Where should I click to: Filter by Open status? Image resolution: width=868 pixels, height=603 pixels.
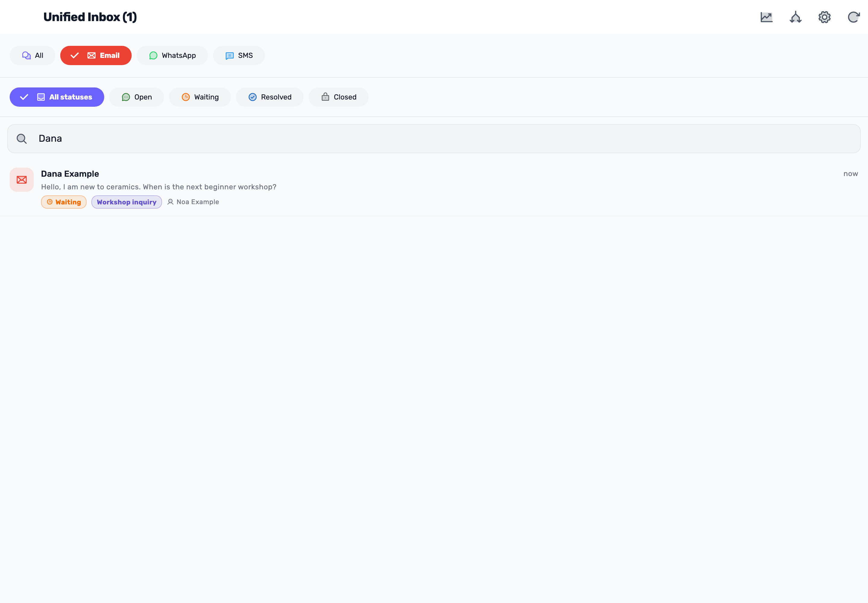[137, 97]
